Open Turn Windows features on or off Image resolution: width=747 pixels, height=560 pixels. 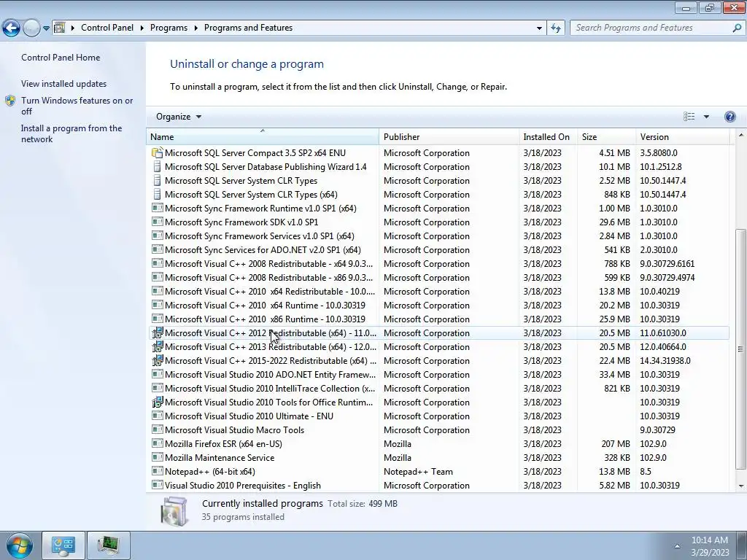pos(77,106)
